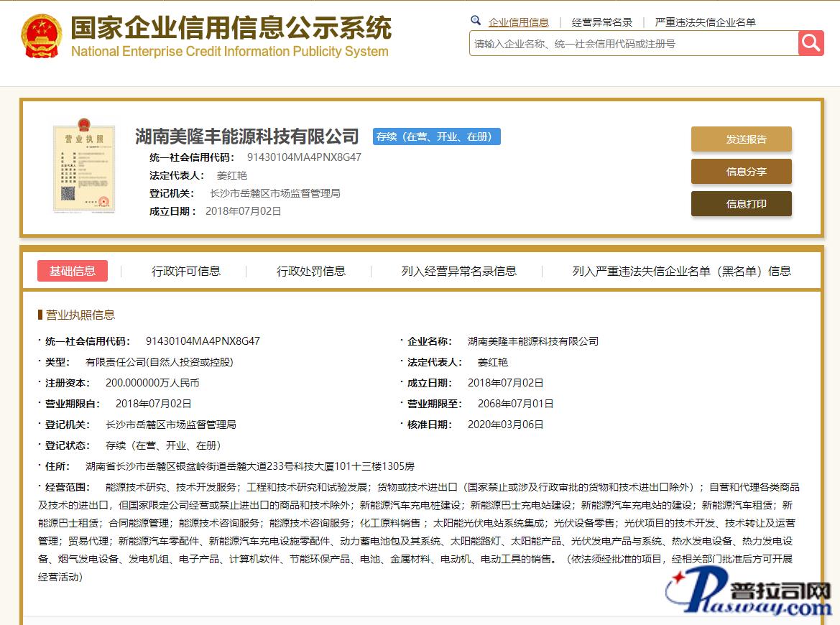Open the 行政处罚信息 tab
The image size is (840, 625).
pyautogui.click(x=311, y=271)
